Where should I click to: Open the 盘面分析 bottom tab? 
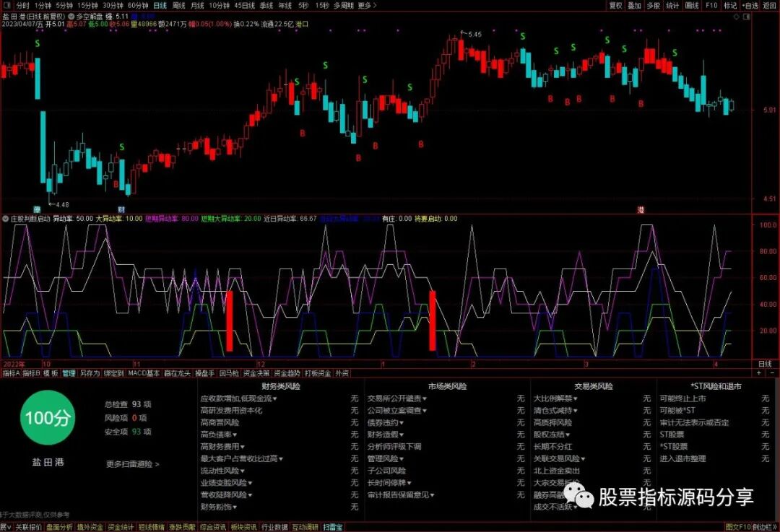click(x=59, y=527)
